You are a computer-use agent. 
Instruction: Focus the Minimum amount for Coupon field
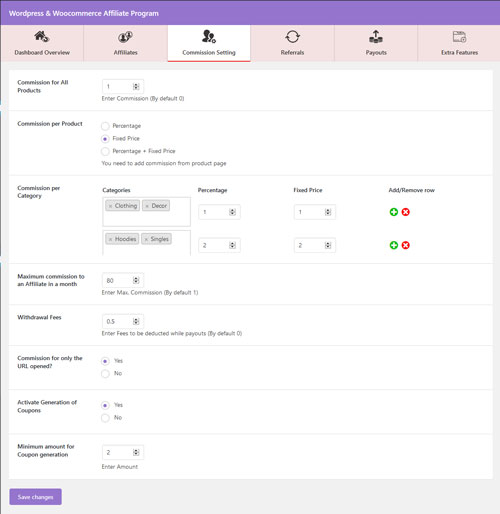point(123,452)
